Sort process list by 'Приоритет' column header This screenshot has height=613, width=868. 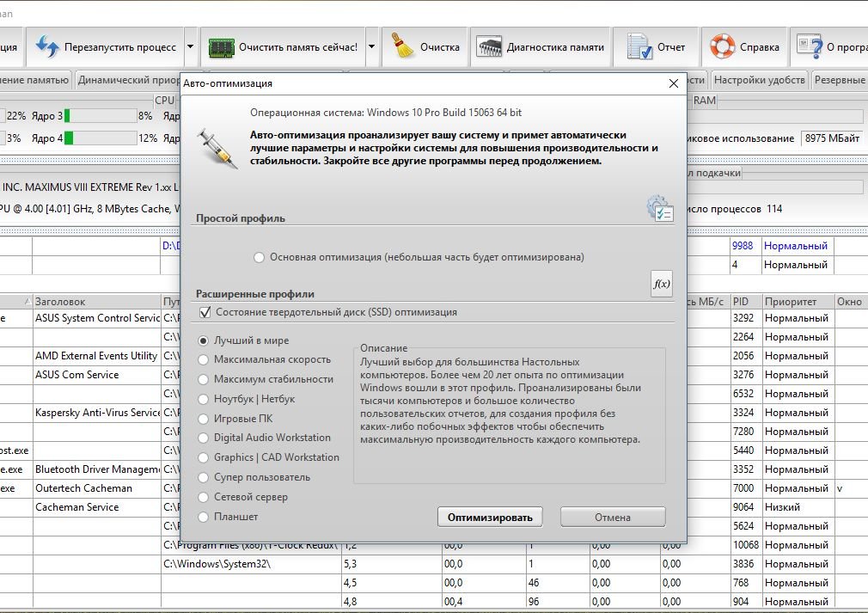(798, 302)
